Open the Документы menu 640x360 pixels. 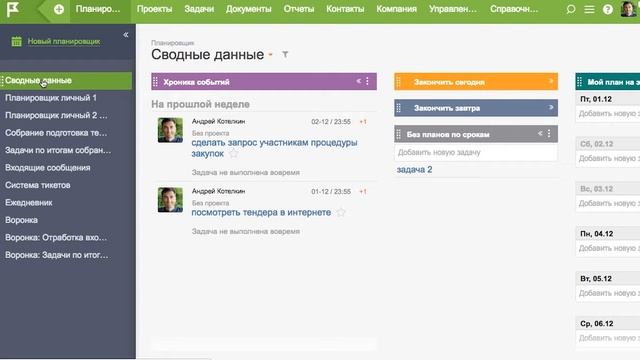coord(248,9)
